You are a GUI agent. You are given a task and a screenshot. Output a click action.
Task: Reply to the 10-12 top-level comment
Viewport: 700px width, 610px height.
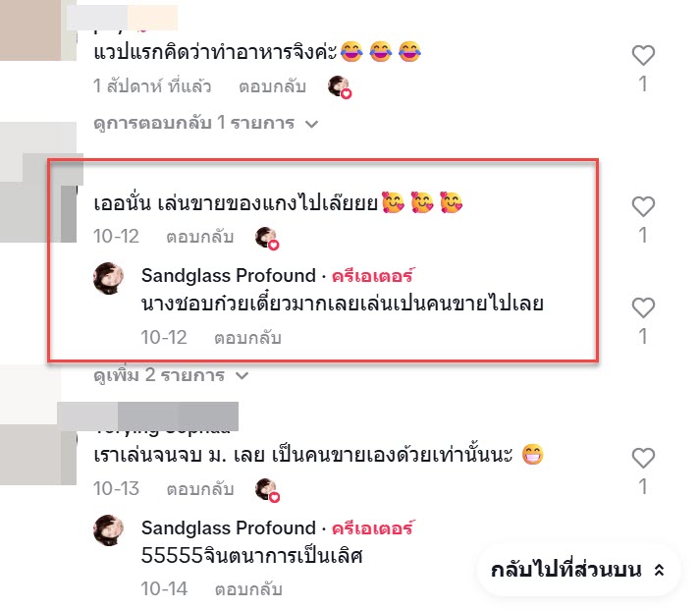200,237
